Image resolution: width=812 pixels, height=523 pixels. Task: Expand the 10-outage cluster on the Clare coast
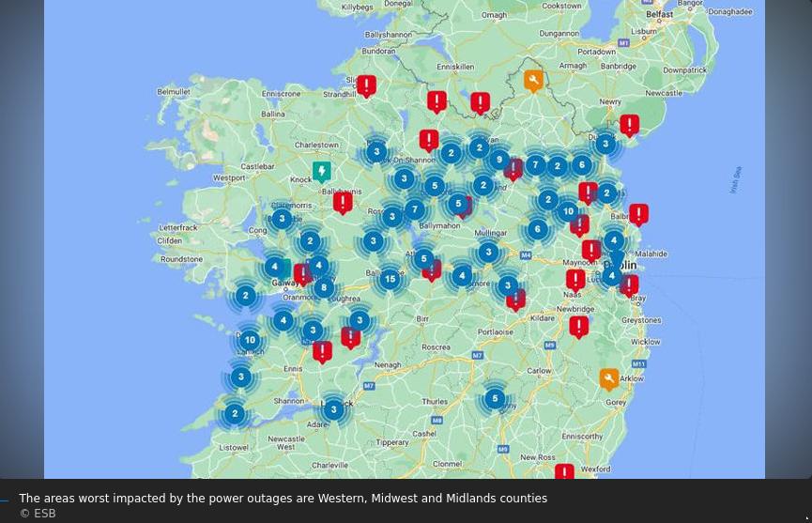(250, 340)
